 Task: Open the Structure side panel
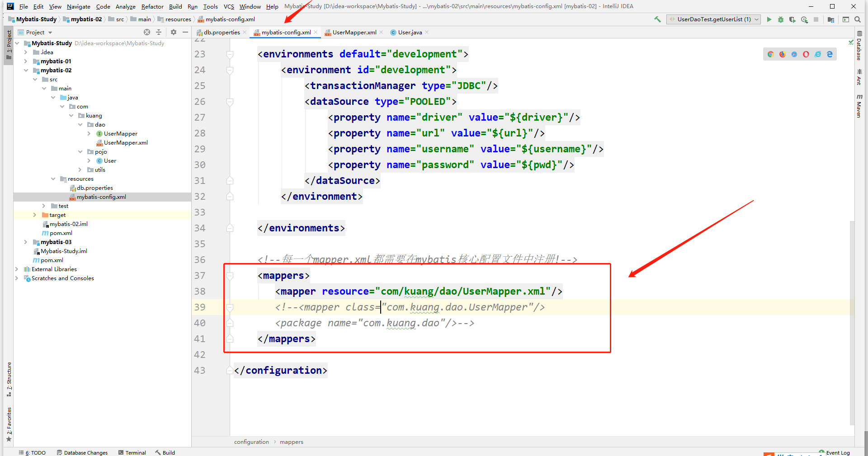pos(9,379)
